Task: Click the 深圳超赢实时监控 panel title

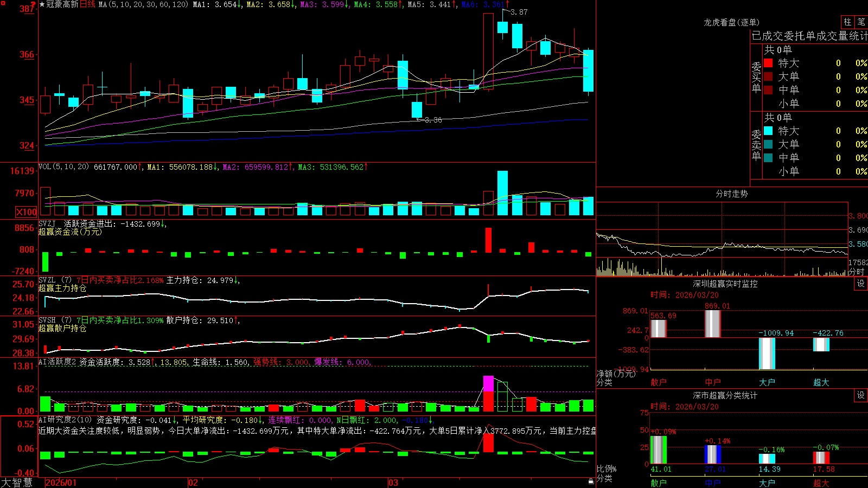Action: tap(725, 284)
